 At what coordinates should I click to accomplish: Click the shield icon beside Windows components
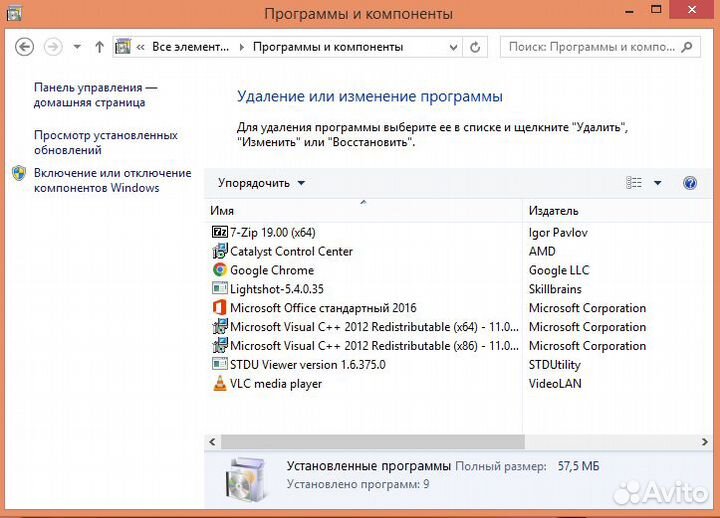click(19, 173)
